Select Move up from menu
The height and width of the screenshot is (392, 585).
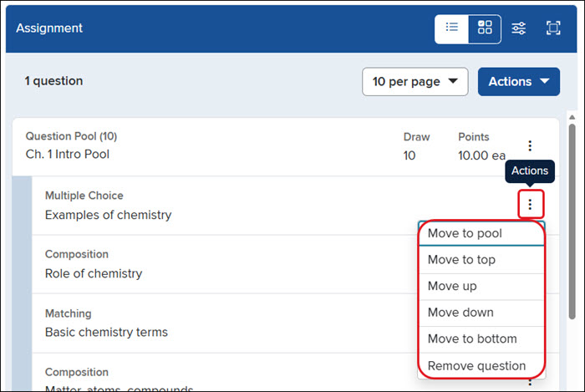(x=481, y=286)
